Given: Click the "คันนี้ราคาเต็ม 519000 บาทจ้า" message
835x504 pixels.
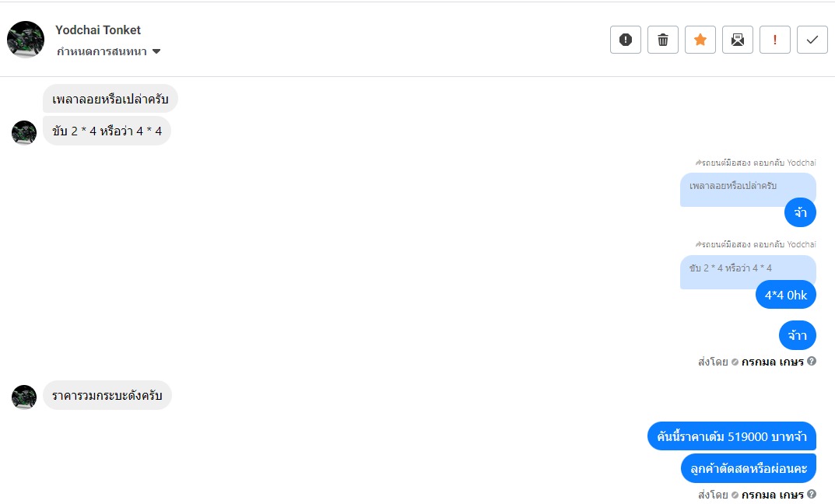Looking at the screenshot, I should pos(732,436).
